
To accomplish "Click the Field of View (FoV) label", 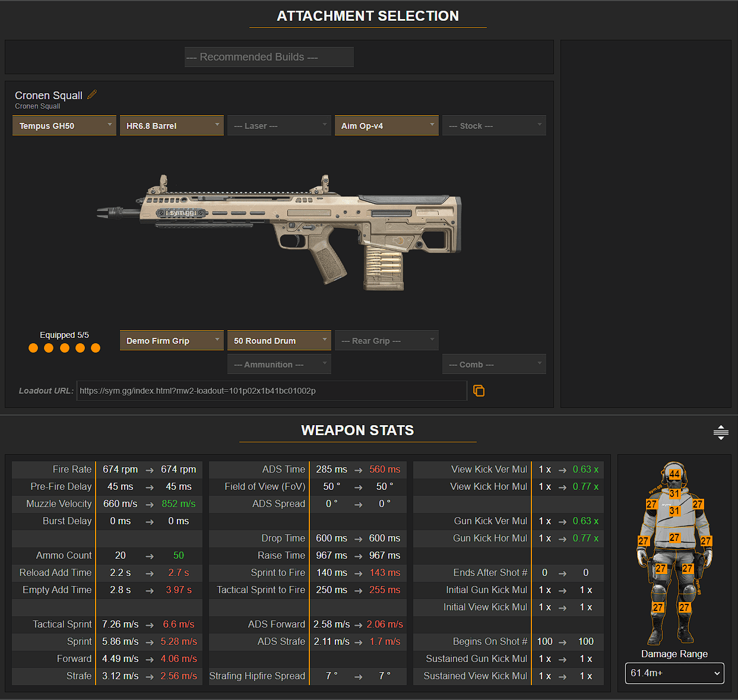I will (x=265, y=486).
